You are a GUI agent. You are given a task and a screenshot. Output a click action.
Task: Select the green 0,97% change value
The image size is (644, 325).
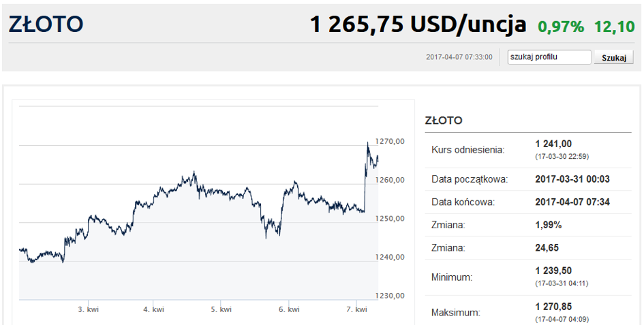click(561, 27)
